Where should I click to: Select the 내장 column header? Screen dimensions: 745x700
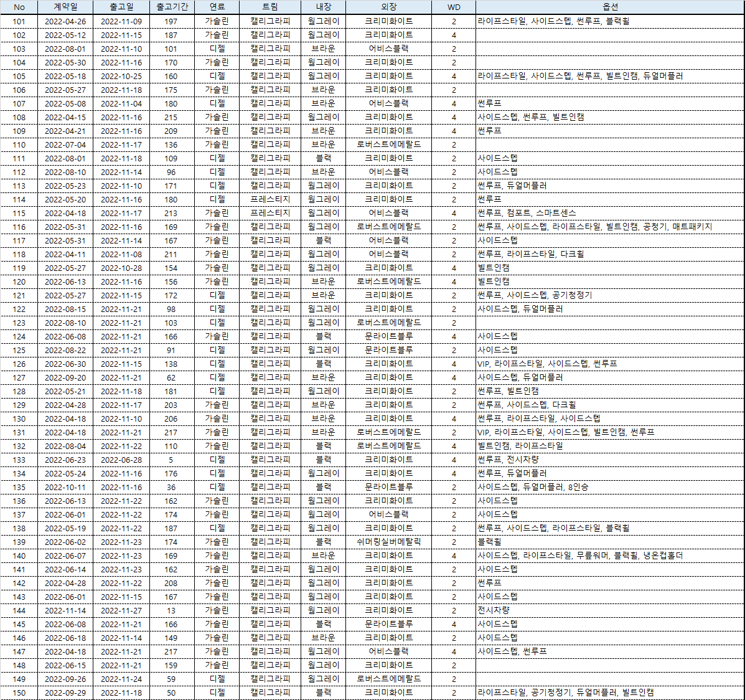[x=323, y=7]
